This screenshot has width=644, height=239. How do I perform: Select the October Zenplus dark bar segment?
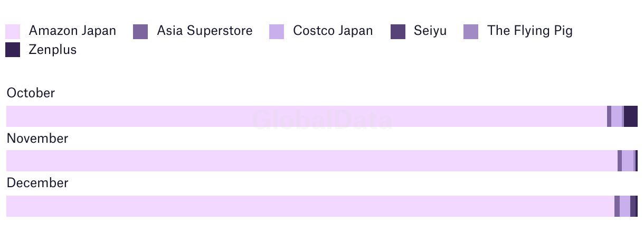(631, 116)
